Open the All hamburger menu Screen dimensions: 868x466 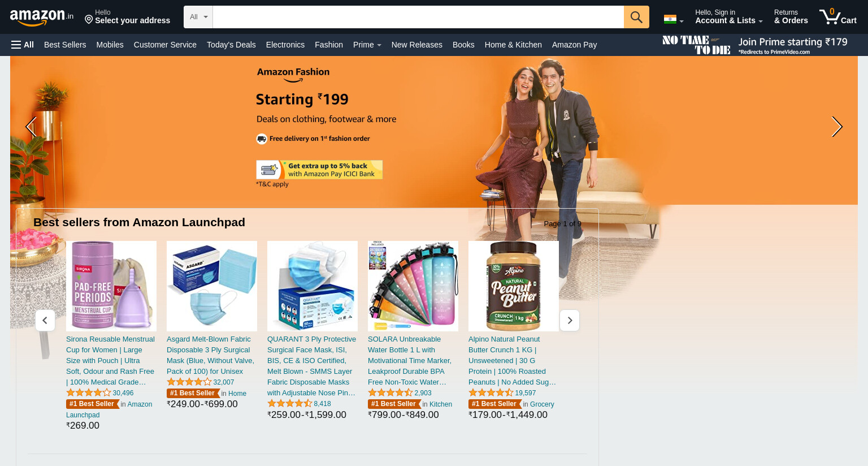[23, 45]
